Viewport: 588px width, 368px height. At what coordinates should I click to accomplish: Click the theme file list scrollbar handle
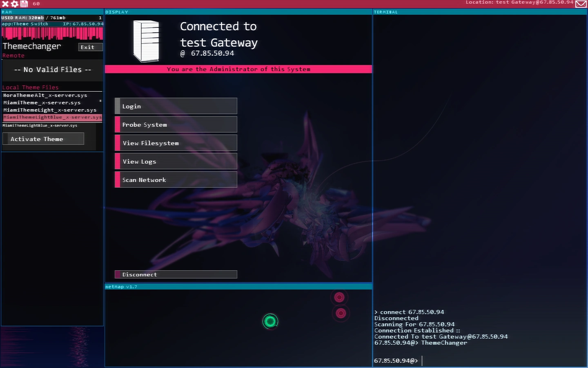[100, 101]
